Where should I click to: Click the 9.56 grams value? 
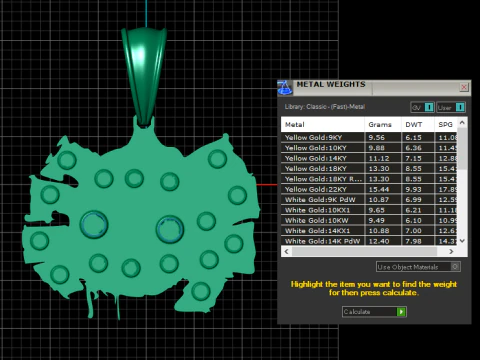pyautogui.click(x=377, y=137)
